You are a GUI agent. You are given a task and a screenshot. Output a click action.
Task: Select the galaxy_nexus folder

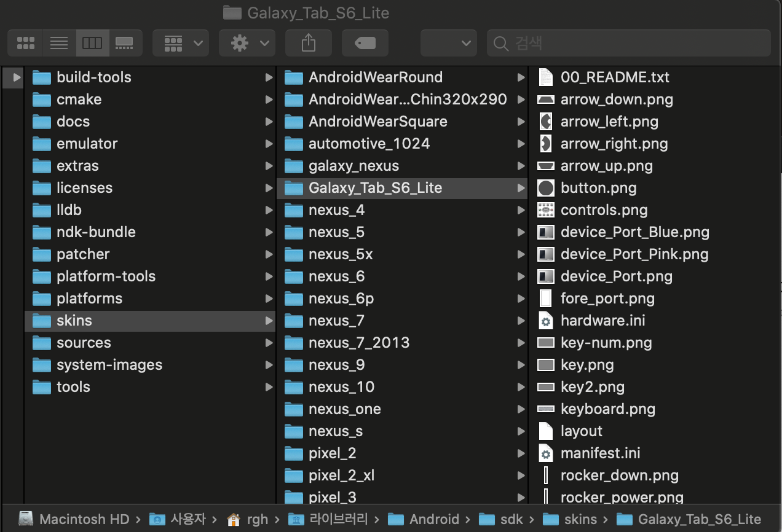[x=402, y=166]
